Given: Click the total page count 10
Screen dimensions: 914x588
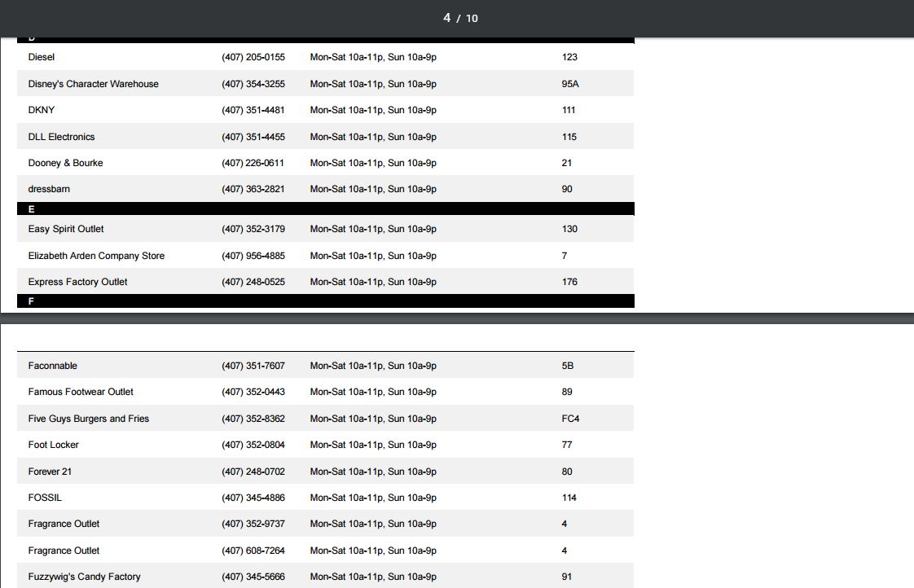Looking at the screenshot, I should 472,19.
